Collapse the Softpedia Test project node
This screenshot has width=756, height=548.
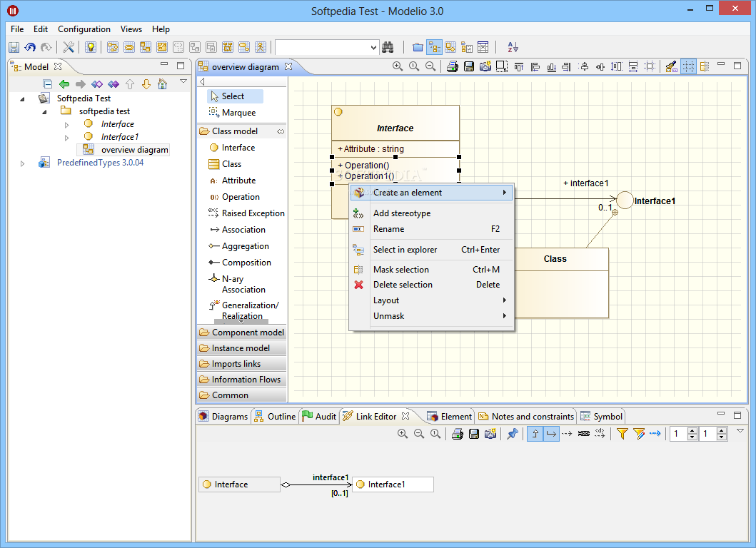[x=22, y=98]
